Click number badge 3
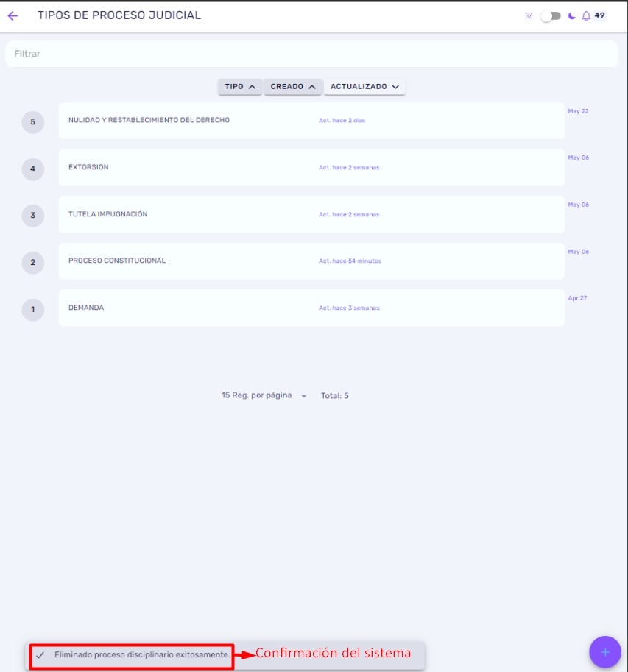 33,216
